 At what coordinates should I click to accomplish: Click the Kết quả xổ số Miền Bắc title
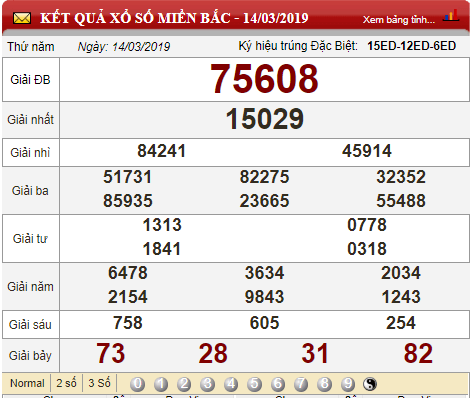[174, 18]
